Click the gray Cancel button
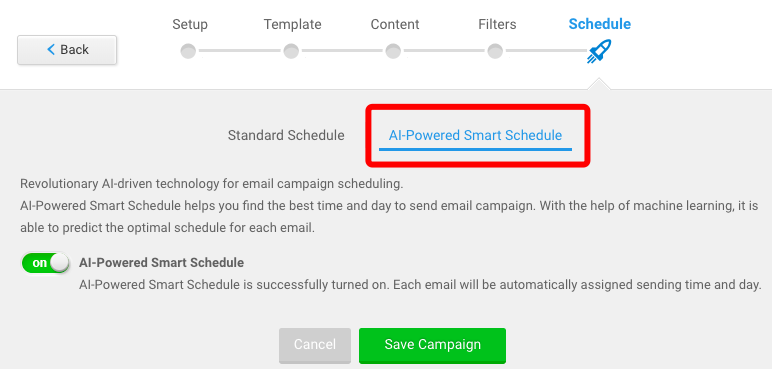Image resolution: width=772 pixels, height=369 pixels. tap(315, 345)
